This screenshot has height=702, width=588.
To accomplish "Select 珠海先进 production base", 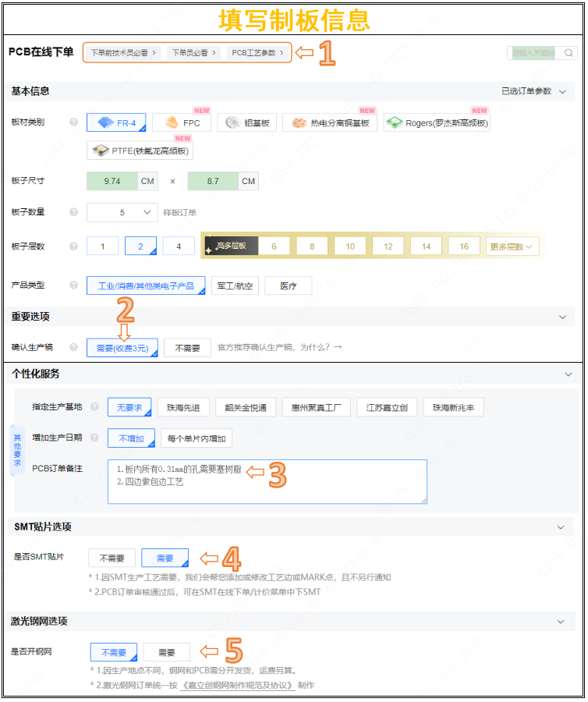I will [183, 407].
